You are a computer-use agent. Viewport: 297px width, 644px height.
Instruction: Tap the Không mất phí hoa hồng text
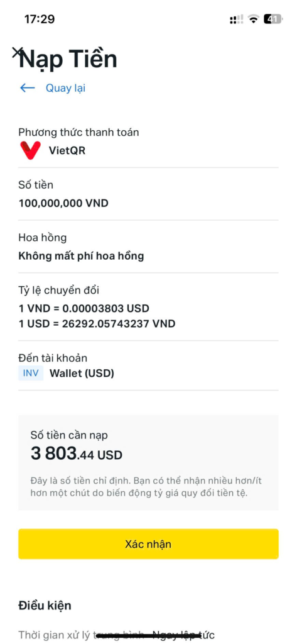click(x=81, y=257)
